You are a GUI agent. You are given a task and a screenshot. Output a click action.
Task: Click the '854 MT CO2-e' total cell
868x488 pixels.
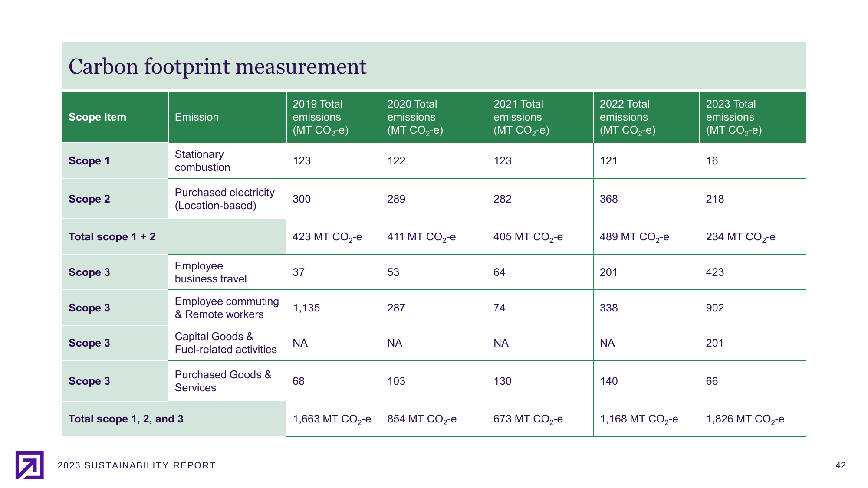pos(434,419)
